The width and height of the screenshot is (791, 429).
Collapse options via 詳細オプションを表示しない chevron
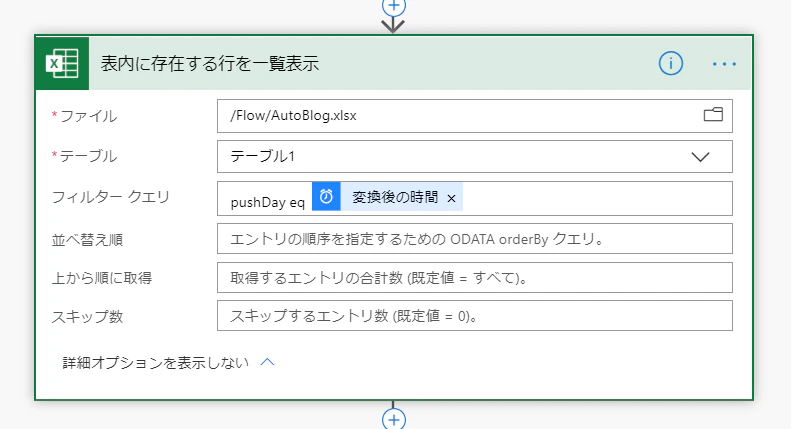(267, 362)
